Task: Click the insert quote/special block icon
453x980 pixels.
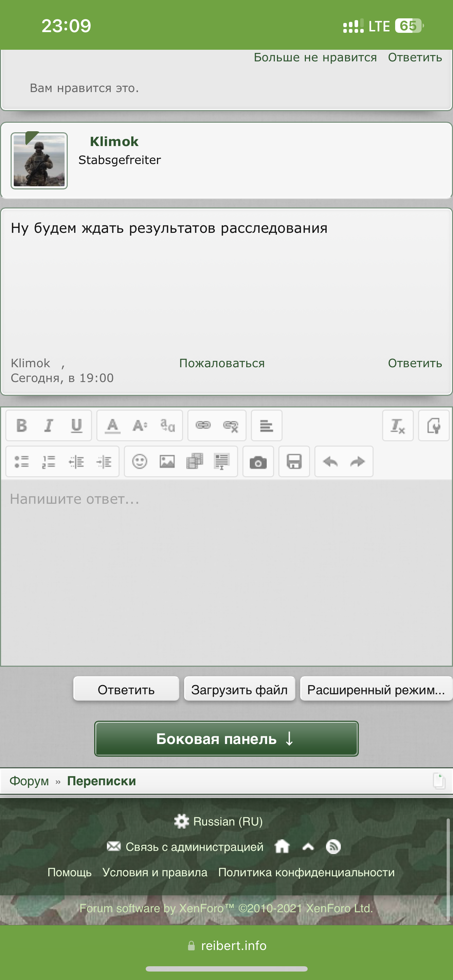Action: pos(222,461)
